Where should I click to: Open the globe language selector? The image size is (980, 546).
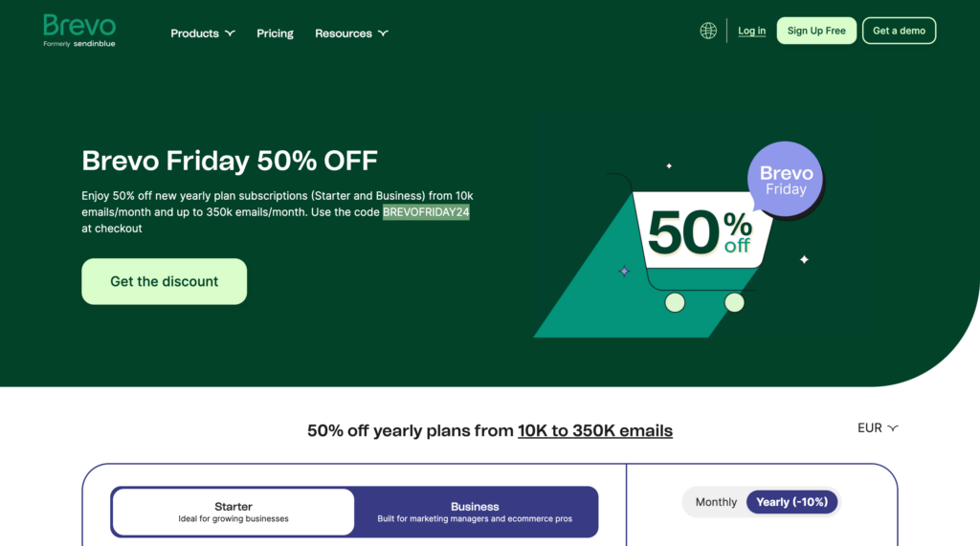708,31
